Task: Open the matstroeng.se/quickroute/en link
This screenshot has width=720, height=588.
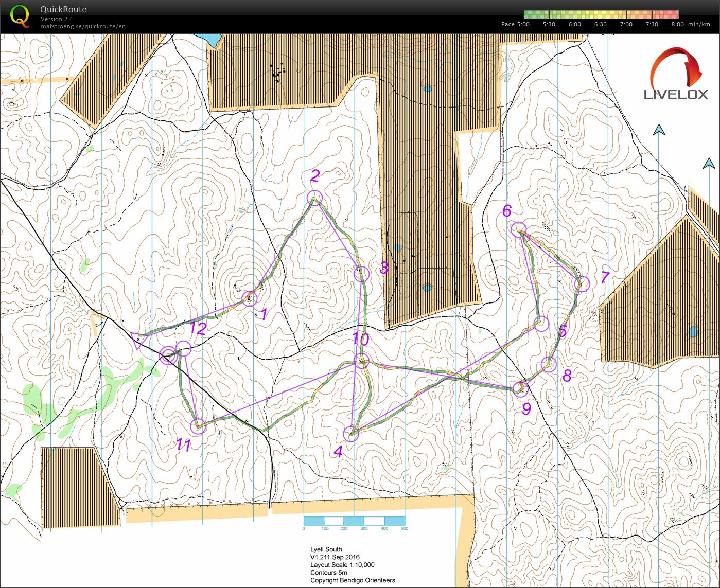Action: point(83,26)
